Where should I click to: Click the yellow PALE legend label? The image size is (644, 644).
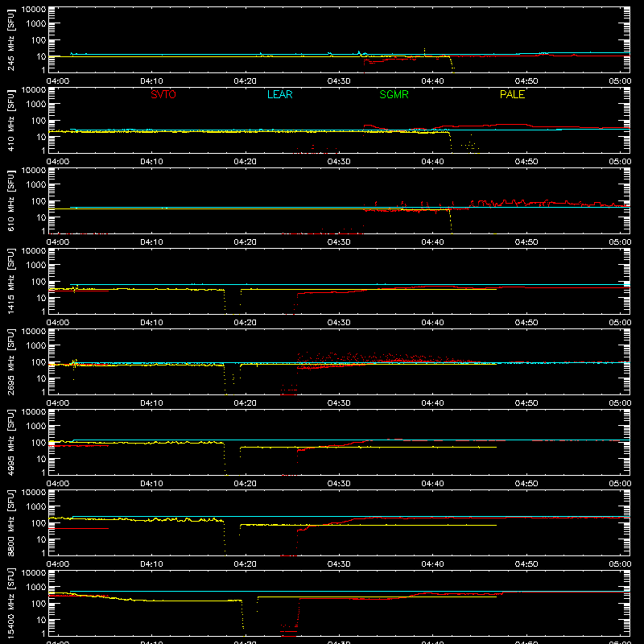pyautogui.click(x=512, y=94)
